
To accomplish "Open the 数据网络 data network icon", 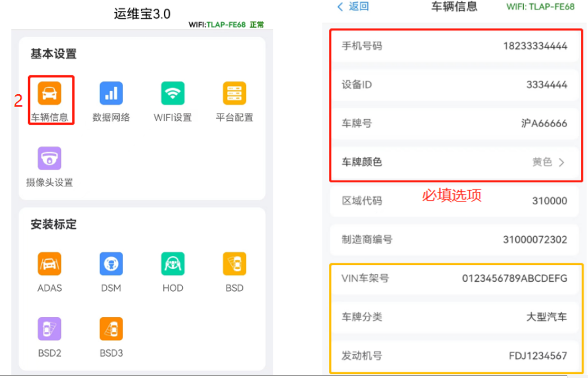I will (x=111, y=93).
